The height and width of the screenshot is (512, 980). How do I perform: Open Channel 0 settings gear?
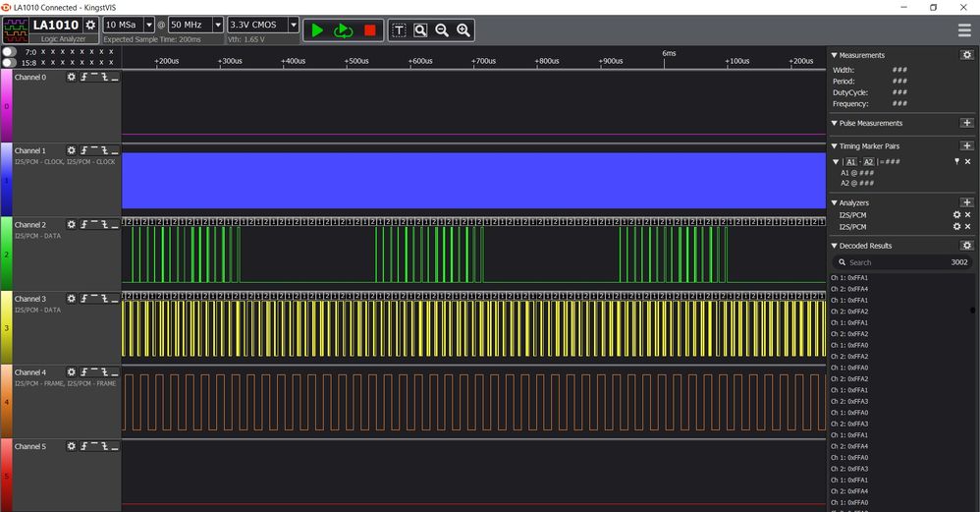(72, 77)
